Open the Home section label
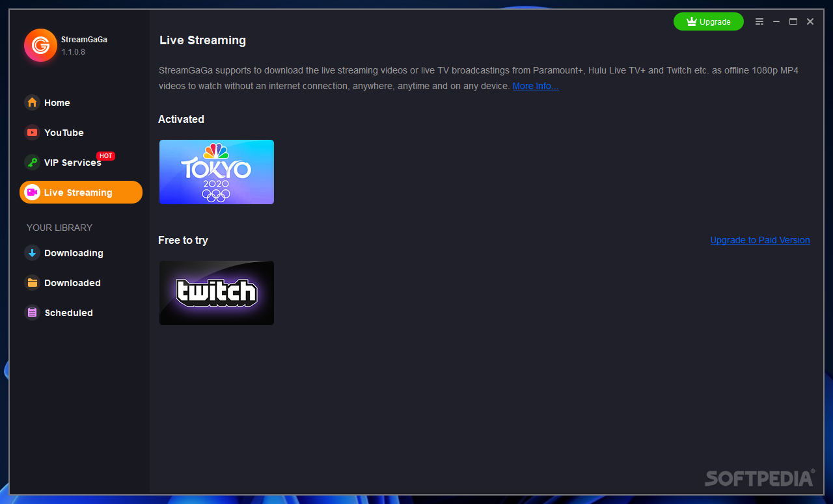The width and height of the screenshot is (833, 504). click(57, 103)
